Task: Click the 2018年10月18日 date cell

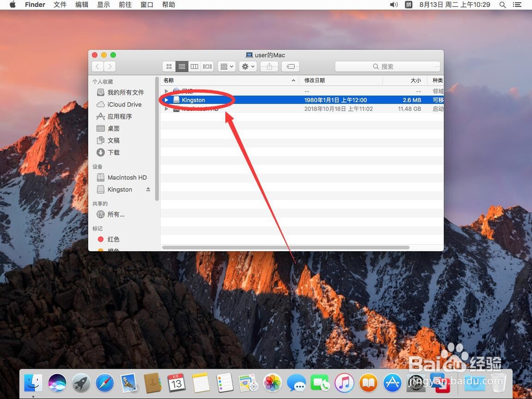Action: tap(338, 109)
